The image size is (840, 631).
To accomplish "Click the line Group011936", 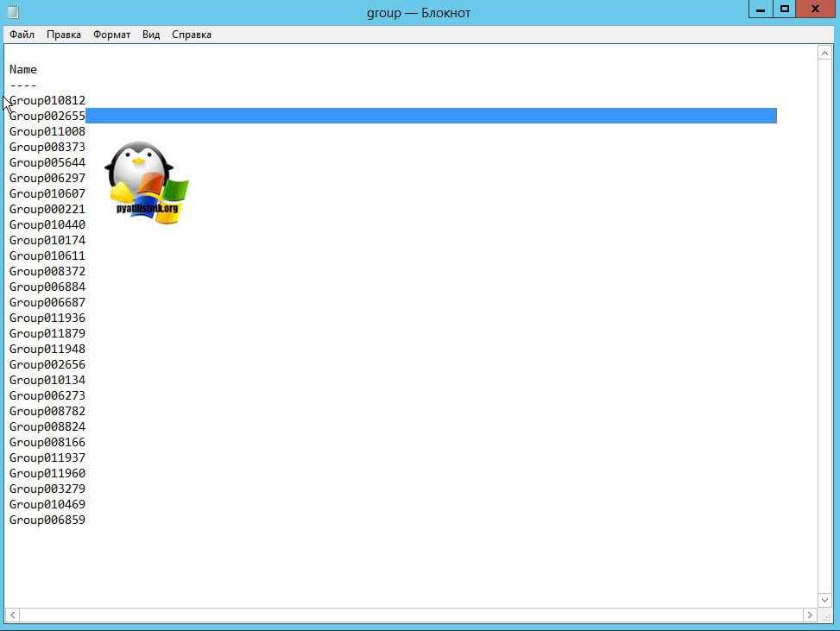I will (47, 318).
